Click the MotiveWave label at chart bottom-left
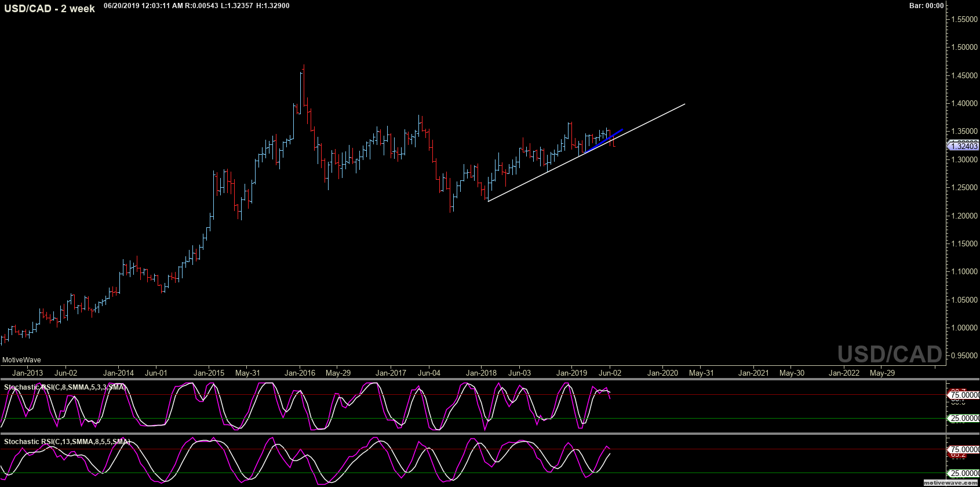The image size is (980, 487). (21, 360)
